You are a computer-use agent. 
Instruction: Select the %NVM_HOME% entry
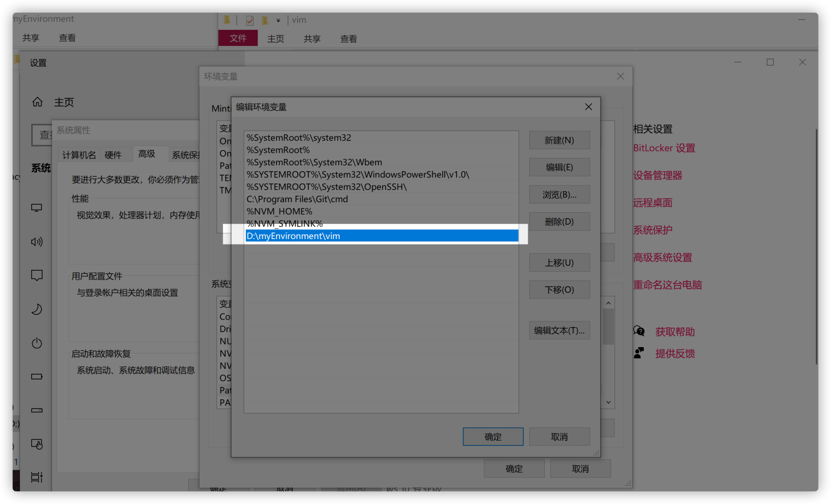[381, 211]
